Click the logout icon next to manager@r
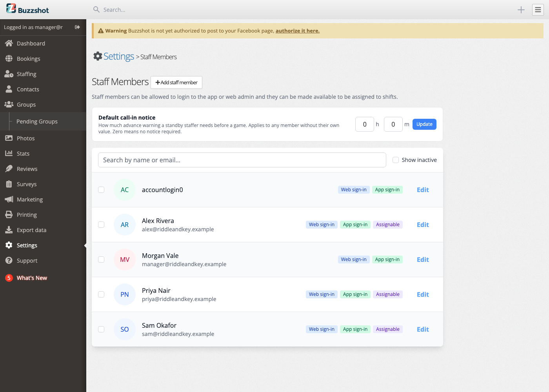This screenshot has height=392, width=549. coord(77,27)
